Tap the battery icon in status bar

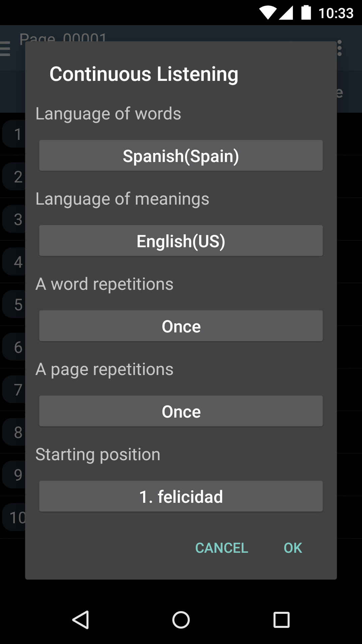(x=306, y=13)
